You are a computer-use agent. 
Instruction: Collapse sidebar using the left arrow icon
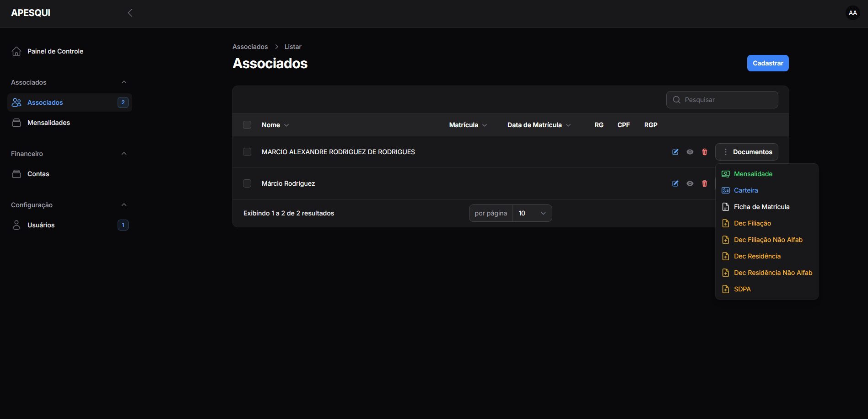(x=130, y=13)
